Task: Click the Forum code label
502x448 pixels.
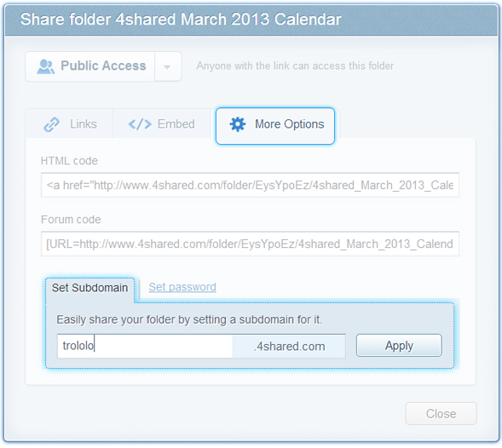Action: (71, 220)
